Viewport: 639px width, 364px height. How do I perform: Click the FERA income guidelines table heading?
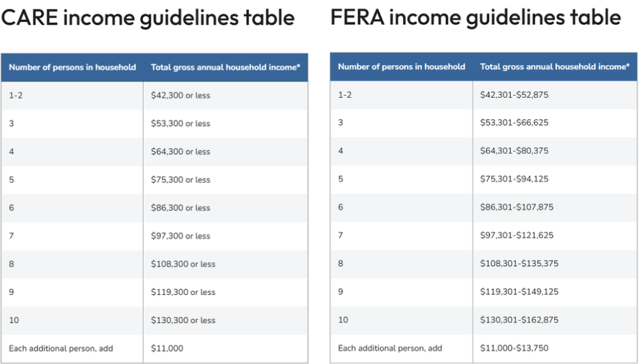475,18
